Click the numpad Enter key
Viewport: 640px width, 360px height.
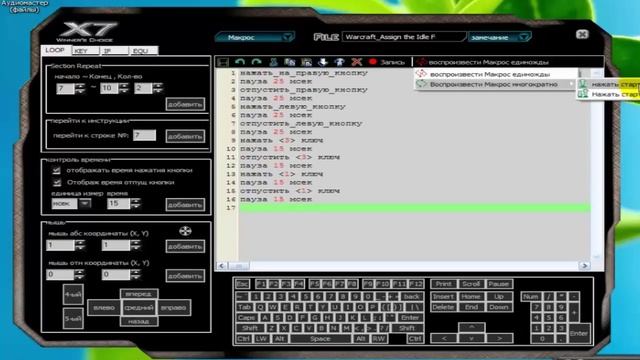coord(579,333)
